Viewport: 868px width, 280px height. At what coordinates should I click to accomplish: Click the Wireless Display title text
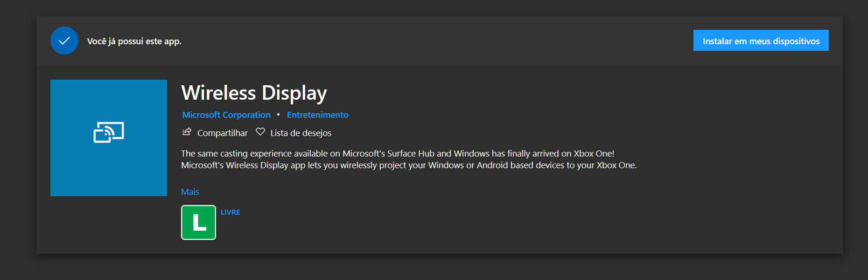254,93
